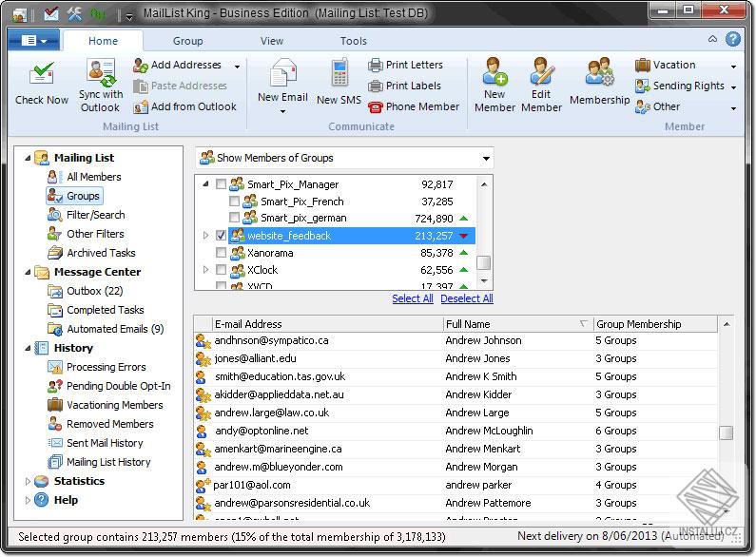Click quick-access tools wrench icon
The image size is (756, 557).
pos(75,14)
